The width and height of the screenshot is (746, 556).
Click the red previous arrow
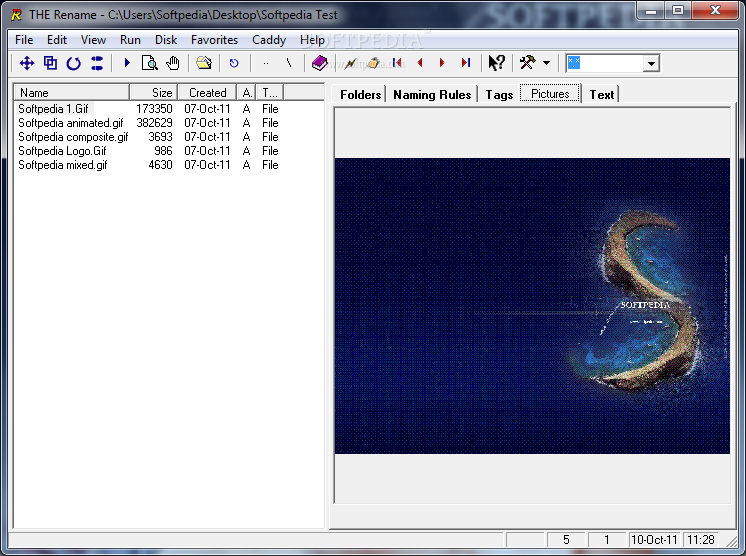click(420, 62)
